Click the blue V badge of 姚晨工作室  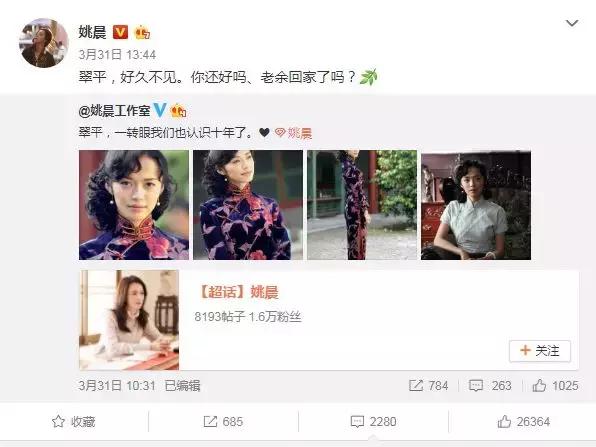[160, 110]
